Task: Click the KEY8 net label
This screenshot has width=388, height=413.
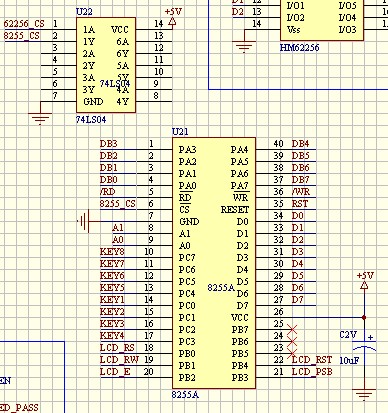Action: point(112,252)
